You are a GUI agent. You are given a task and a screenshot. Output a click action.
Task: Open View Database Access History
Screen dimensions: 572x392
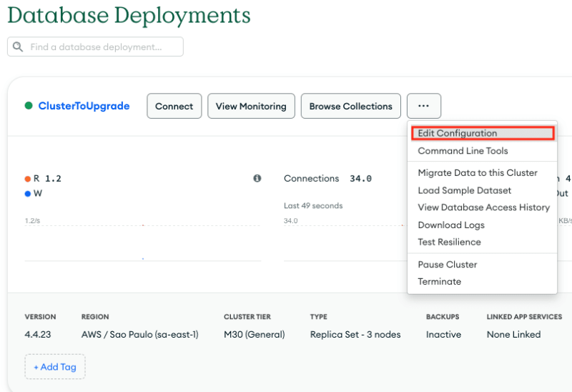483,207
